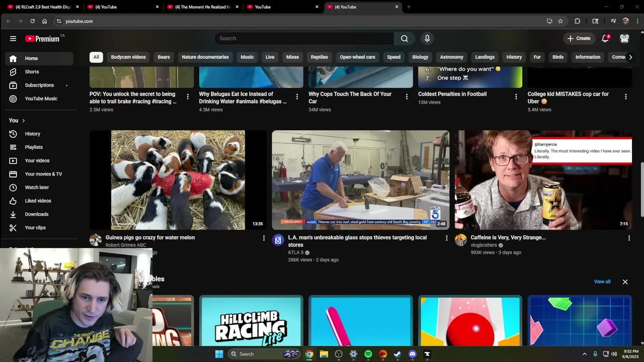Start voice search with the microphone
The width and height of the screenshot is (644, 362).
427,38
